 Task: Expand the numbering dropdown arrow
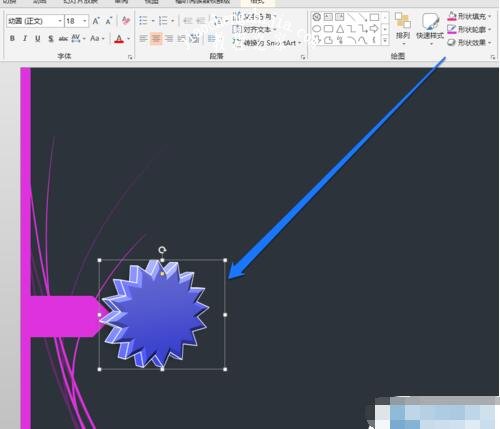point(173,21)
